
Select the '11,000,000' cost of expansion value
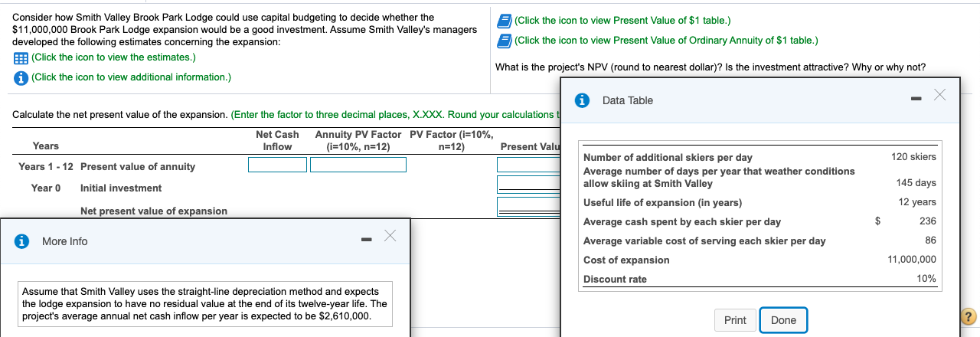pyautogui.click(x=912, y=260)
